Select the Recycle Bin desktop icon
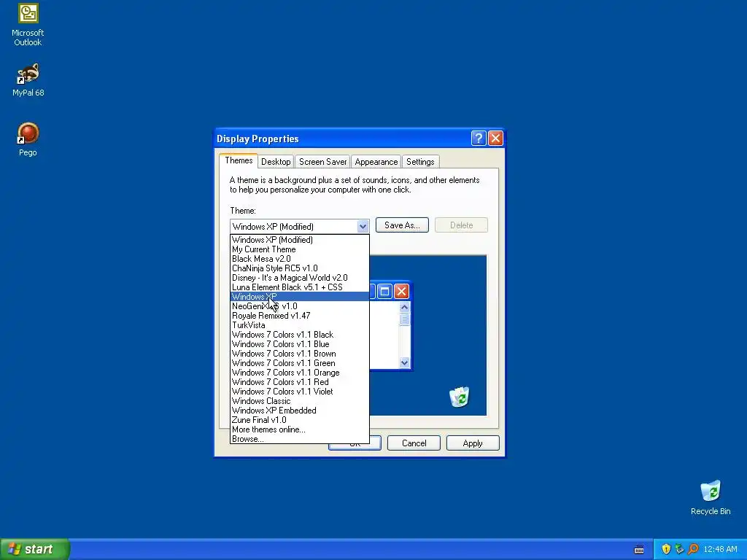747x560 pixels. tap(711, 498)
